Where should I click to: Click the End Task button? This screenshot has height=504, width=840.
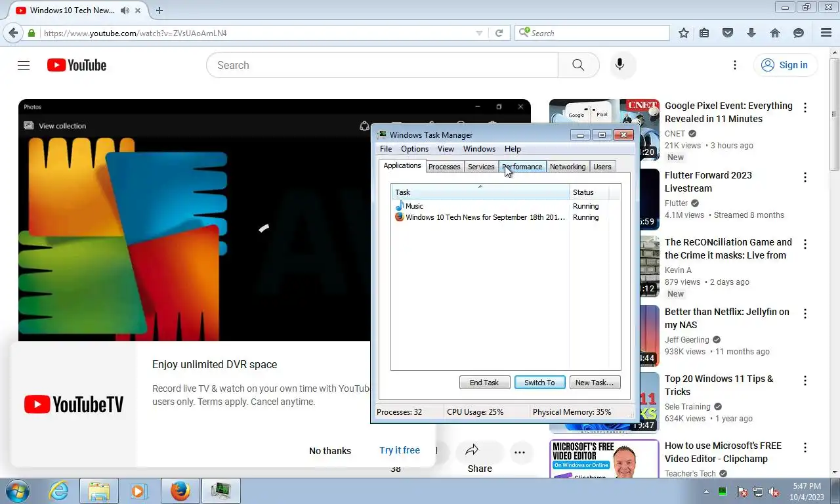pyautogui.click(x=484, y=383)
